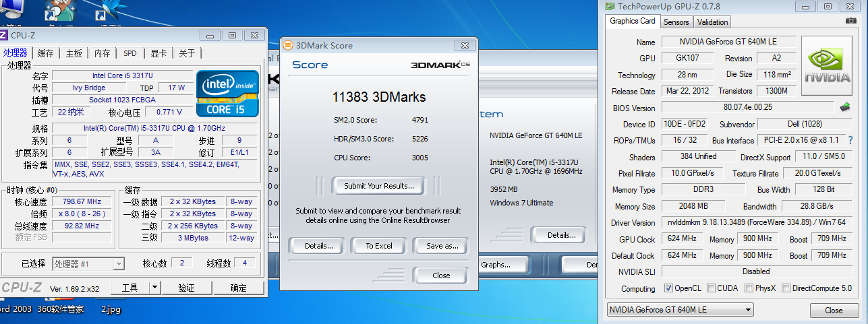
Task: Click the 代号 field Ivy Bridge
Action: tap(88, 88)
